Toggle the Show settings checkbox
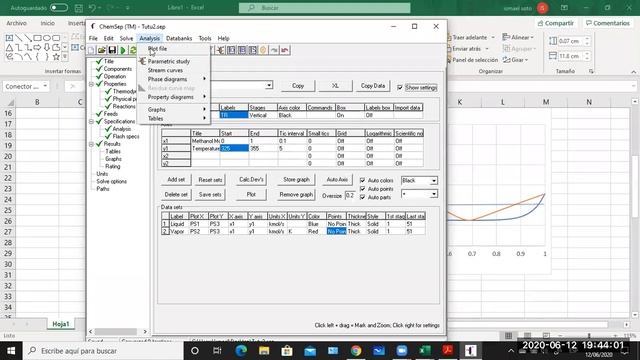The width and height of the screenshot is (640, 360). (400, 87)
